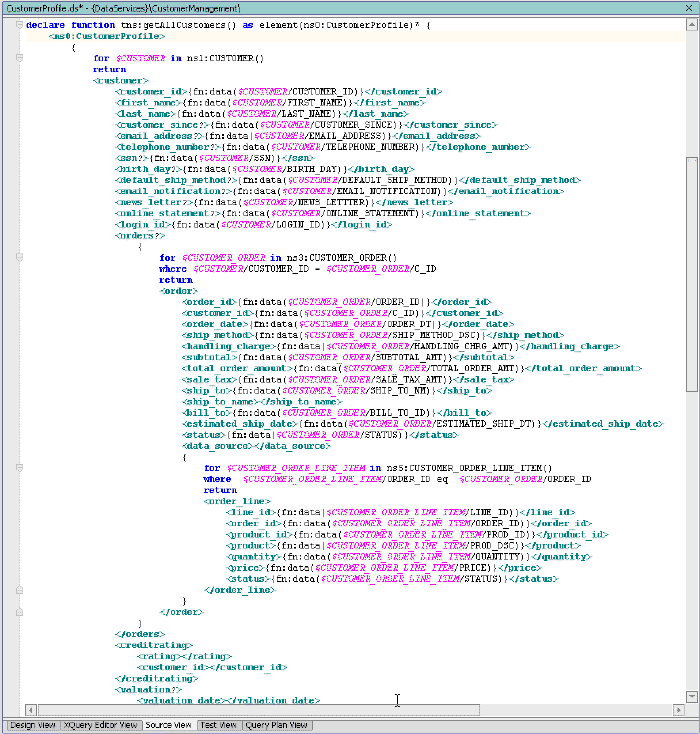Click the empty <rating> element

point(184,656)
